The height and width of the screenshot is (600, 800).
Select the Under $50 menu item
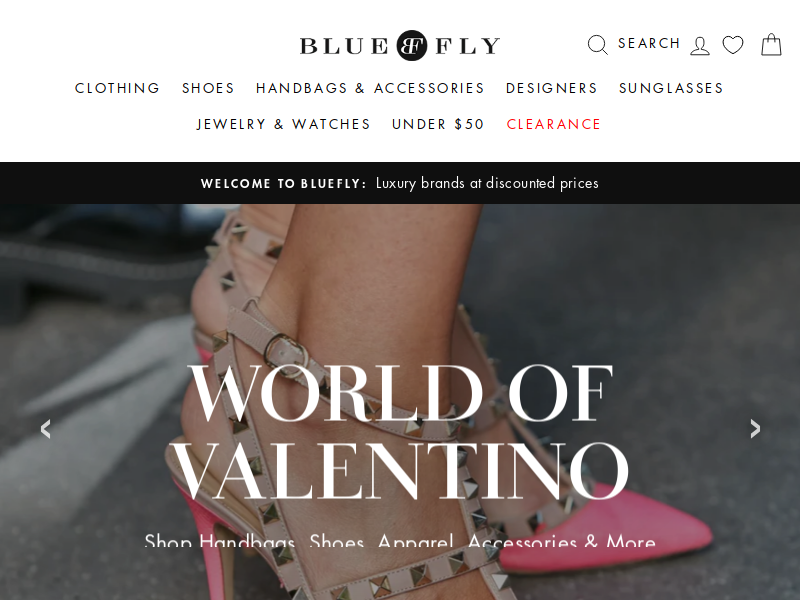click(x=438, y=124)
